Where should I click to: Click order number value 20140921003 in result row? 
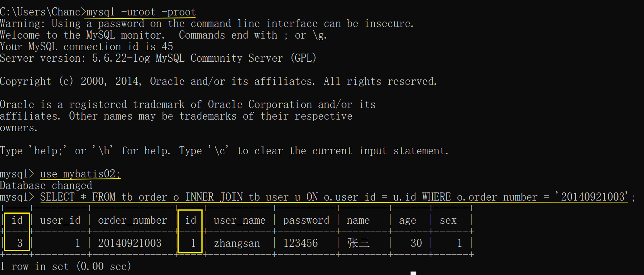130,243
